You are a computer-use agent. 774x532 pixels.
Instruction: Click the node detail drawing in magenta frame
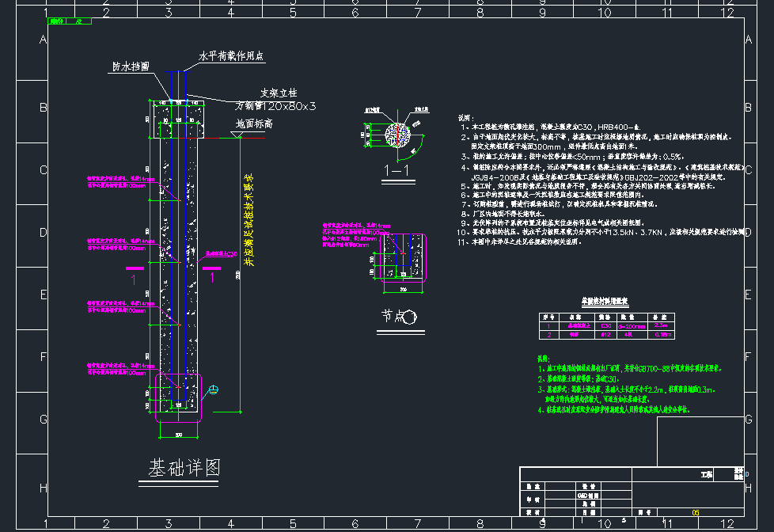pos(403,256)
